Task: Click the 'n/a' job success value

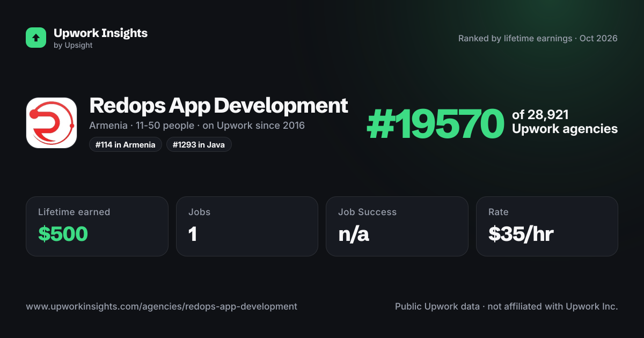Action: pos(354,234)
